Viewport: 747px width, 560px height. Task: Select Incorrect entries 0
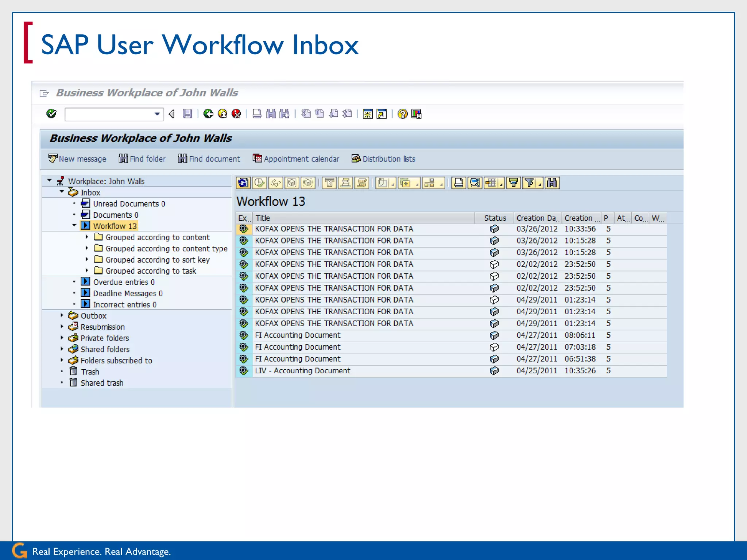click(x=125, y=305)
